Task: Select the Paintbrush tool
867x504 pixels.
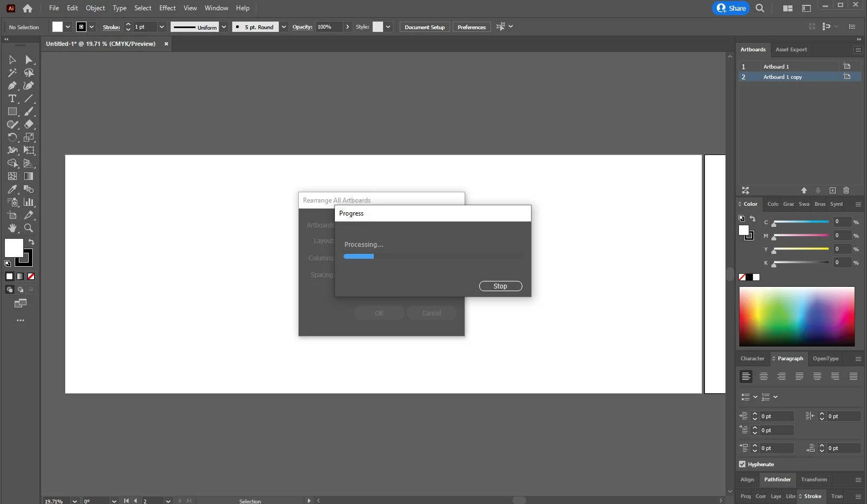Action: pos(29,112)
